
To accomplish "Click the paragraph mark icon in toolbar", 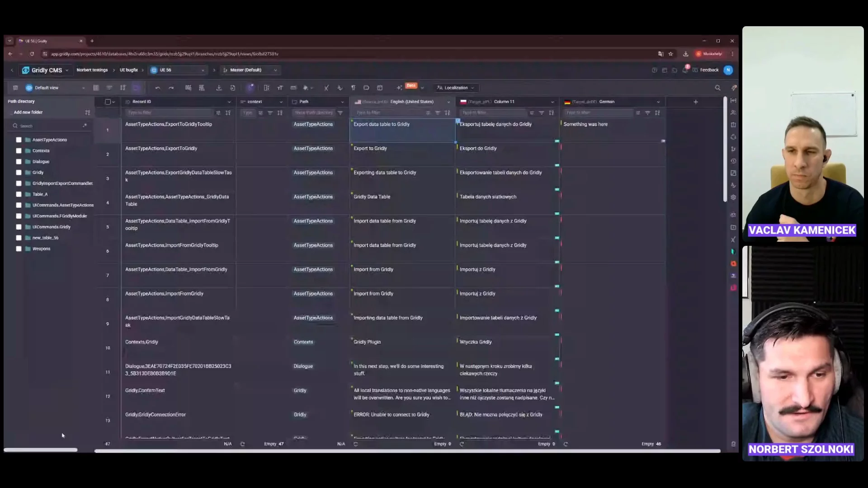I will tap(353, 88).
